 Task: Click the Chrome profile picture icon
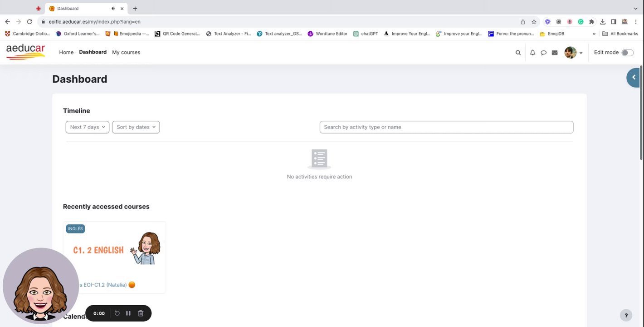624,21
